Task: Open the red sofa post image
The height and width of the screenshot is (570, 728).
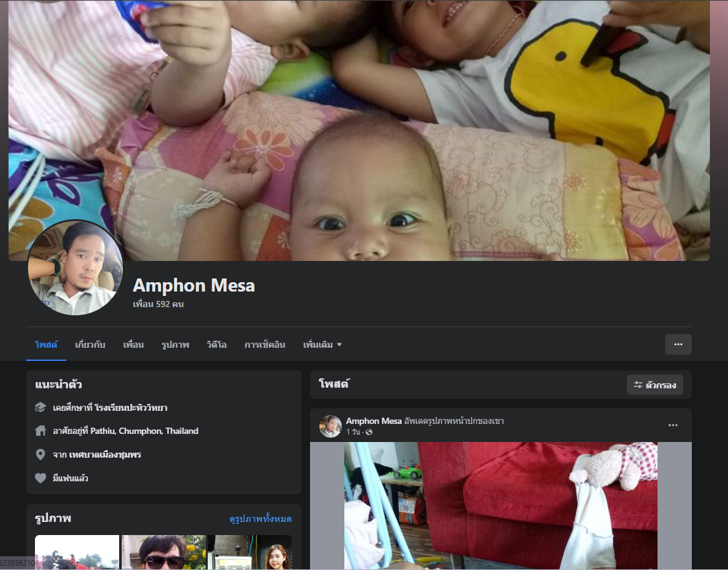Action: (500, 506)
